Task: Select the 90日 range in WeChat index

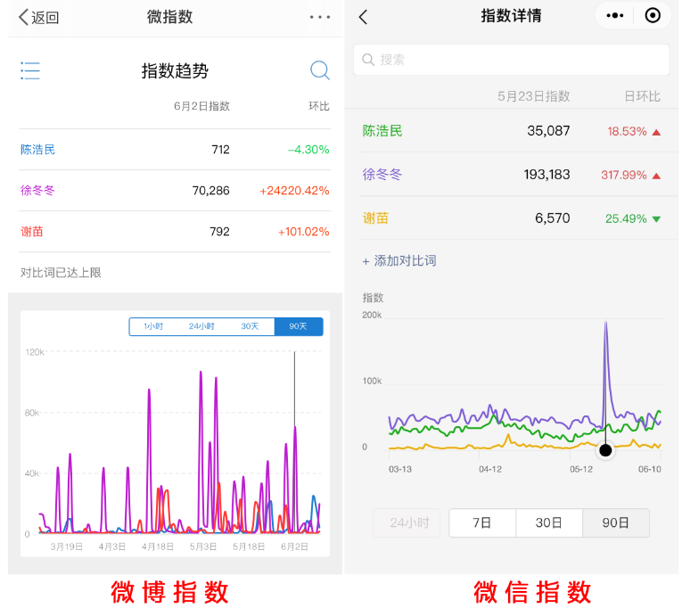Action: (x=616, y=522)
